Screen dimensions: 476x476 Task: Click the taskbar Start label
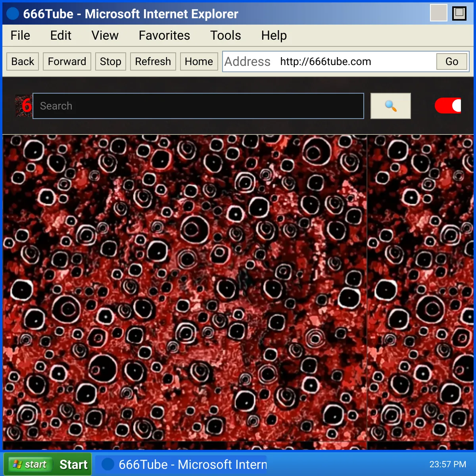pyautogui.click(x=73, y=464)
